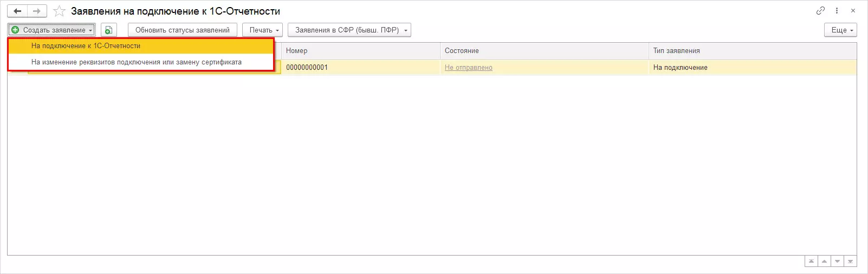This screenshot has width=868, height=274.
Task: Open the Еще menu
Action: click(x=841, y=30)
